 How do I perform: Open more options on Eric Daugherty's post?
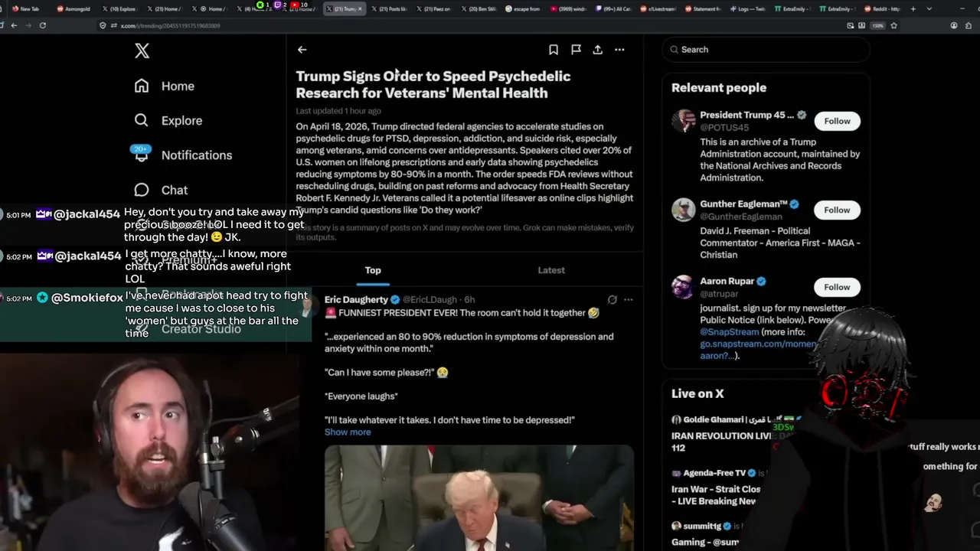pyautogui.click(x=629, y=300)
